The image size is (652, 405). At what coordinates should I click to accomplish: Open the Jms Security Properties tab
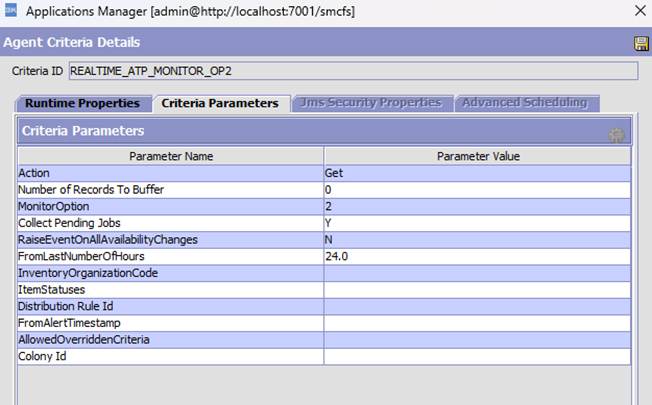370,103
